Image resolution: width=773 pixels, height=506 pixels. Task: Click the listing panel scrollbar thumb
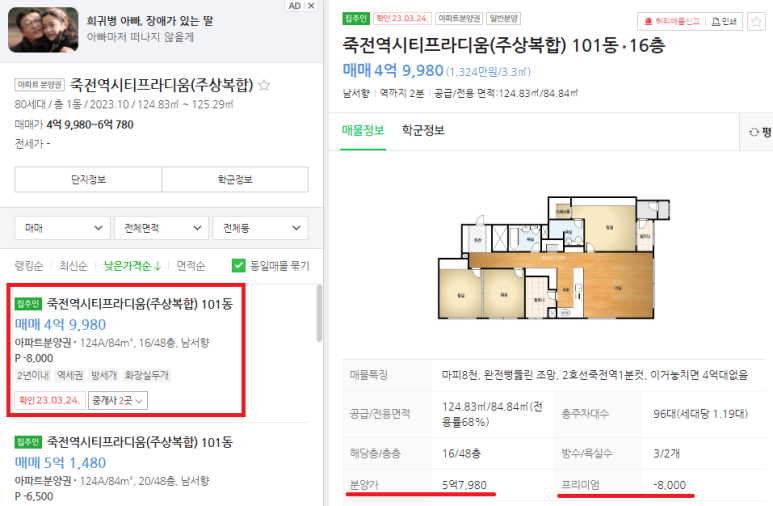tap(319, 313)
